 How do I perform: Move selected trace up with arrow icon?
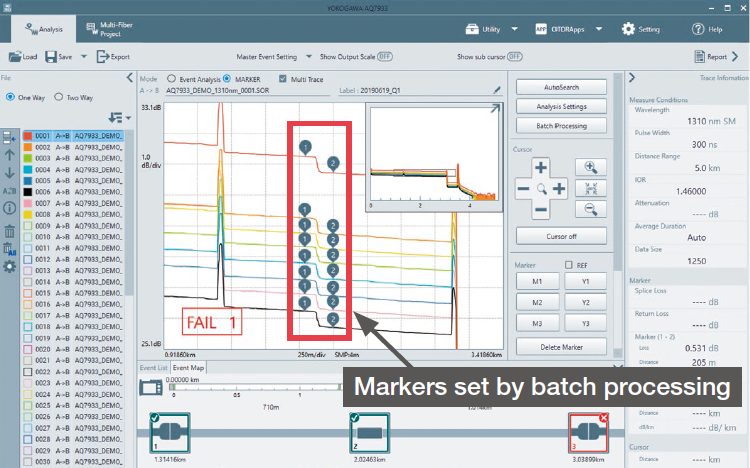point(9,155)
